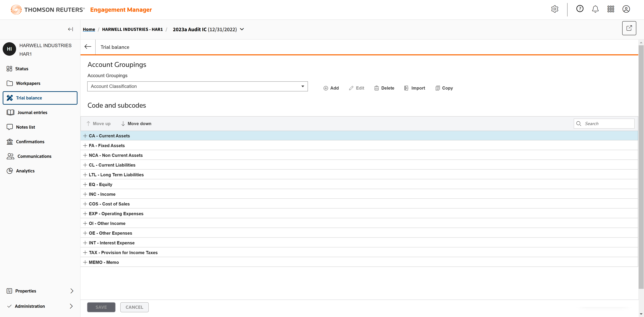The width and height of the screenshot is (644, 317).
Task: Open the apps grid icon
Action: pos(610,9)
